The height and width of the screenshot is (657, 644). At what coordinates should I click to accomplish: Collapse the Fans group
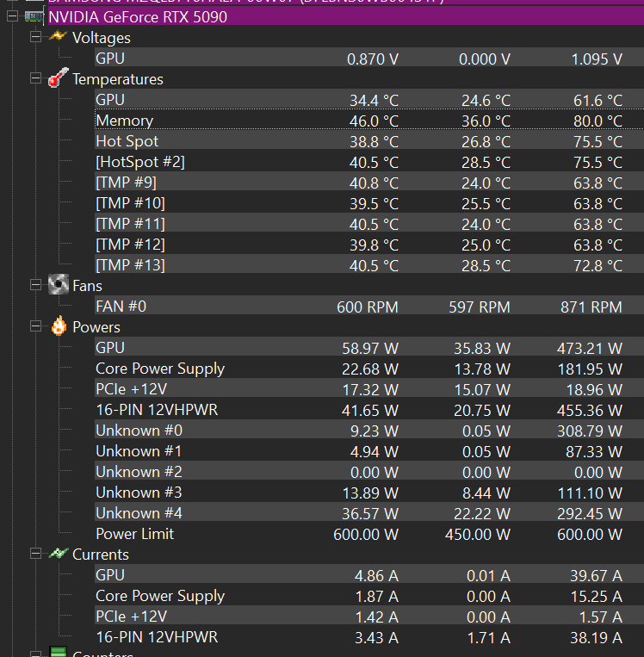click(x=35, y=285)
